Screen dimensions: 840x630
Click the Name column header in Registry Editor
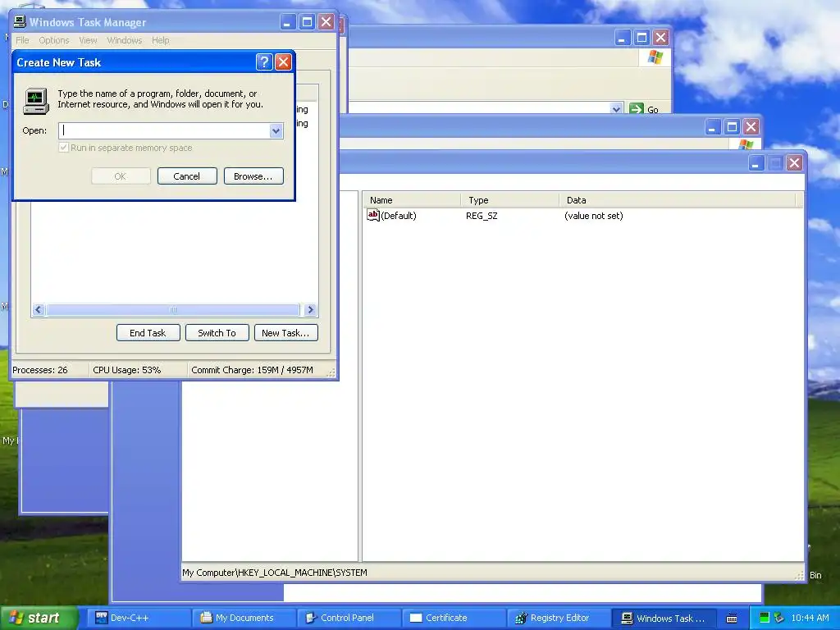412,200
